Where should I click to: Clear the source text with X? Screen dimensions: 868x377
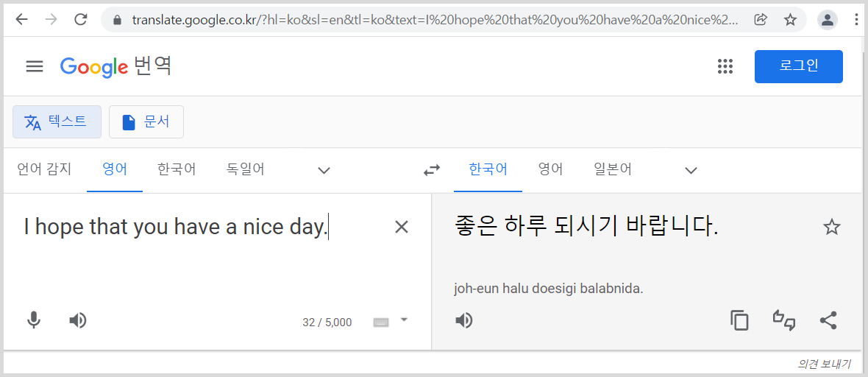pyautogui.click(x=402, y=227)
